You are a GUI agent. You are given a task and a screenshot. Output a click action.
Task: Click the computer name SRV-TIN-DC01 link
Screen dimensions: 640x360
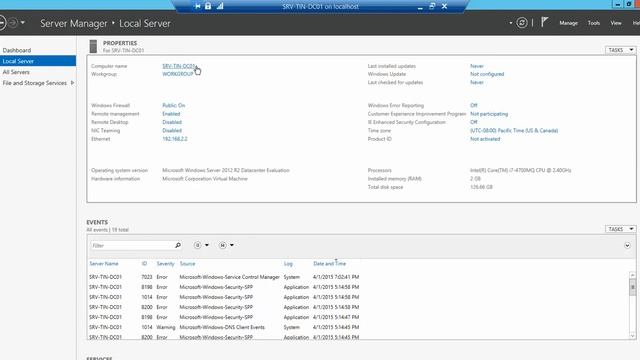(x=179, y=66)
